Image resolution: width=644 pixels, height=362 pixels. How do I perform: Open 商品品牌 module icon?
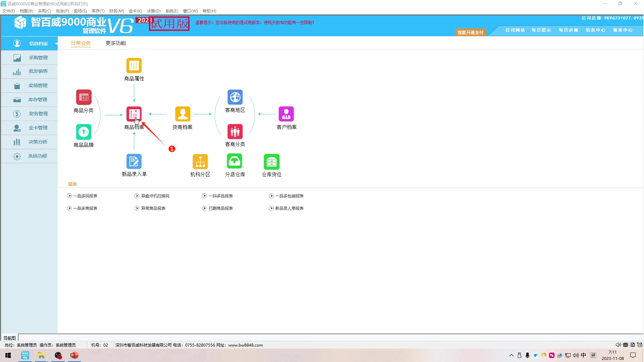click(x=84, y=132)
